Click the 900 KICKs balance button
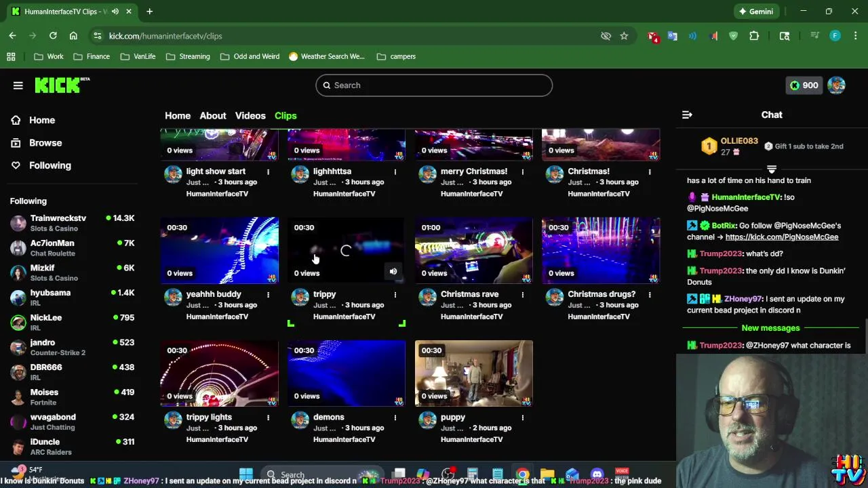868x488 pixels. coord(804,85)
